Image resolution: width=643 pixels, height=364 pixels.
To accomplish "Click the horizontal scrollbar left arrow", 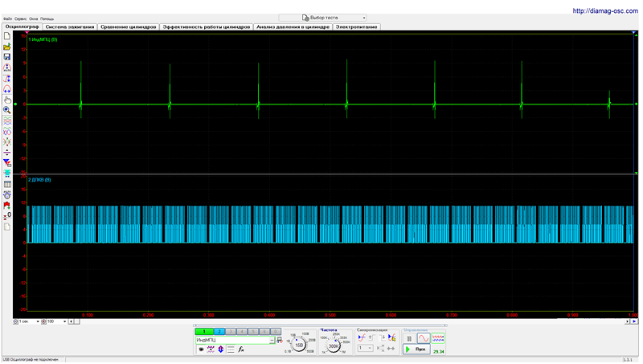I will 71,321.
